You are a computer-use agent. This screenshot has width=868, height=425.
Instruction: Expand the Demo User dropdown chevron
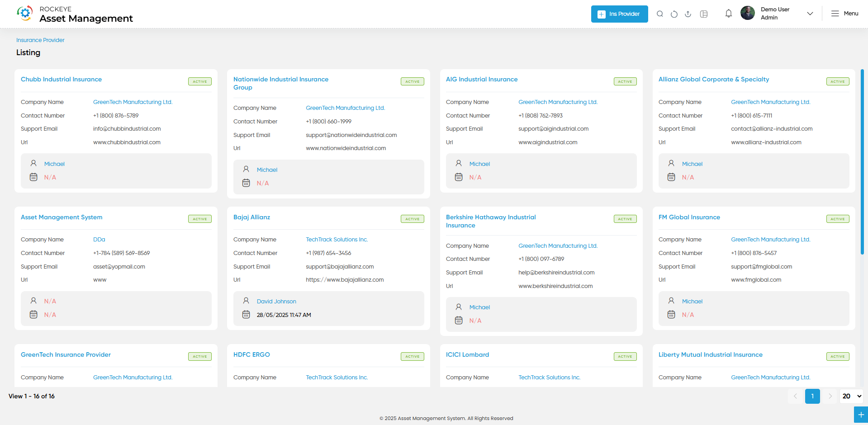click(810, 14)
